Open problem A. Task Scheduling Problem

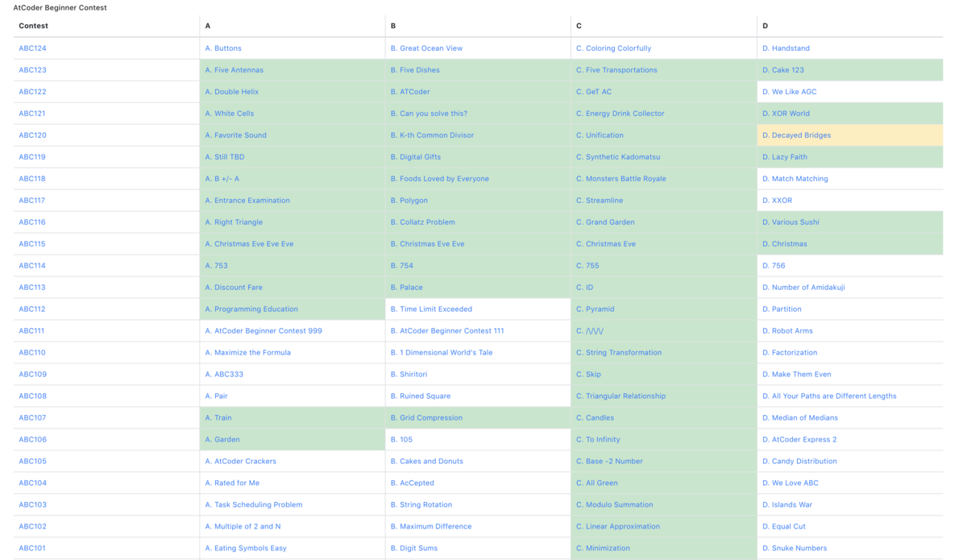pyautogui.click(x=253, y=505)
